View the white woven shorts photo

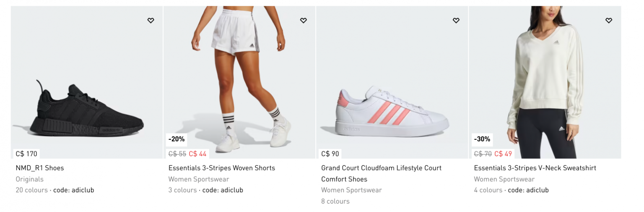coord(239,80)
